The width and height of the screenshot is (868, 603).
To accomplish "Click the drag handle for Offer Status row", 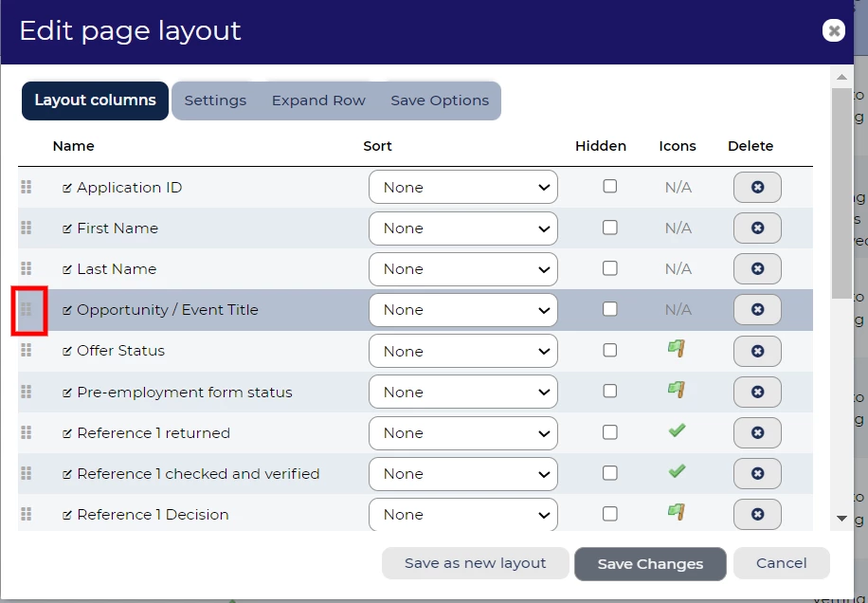I will (27, 351).
